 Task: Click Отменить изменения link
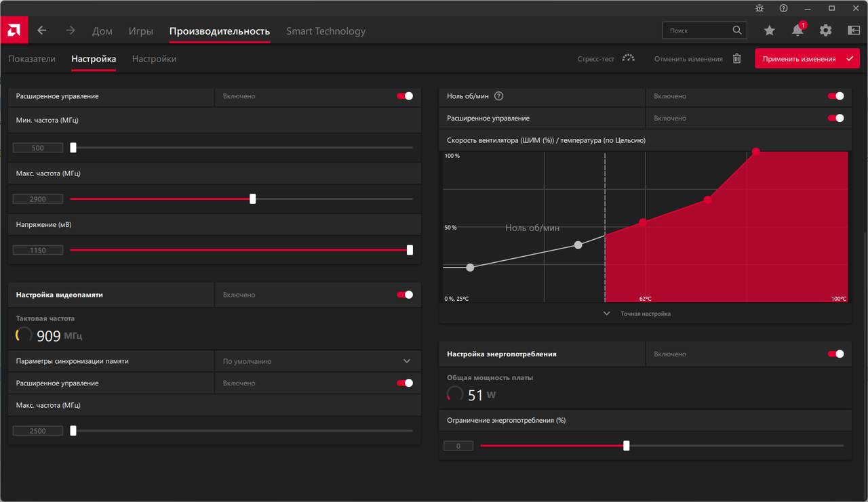click(x=688, y=59)
